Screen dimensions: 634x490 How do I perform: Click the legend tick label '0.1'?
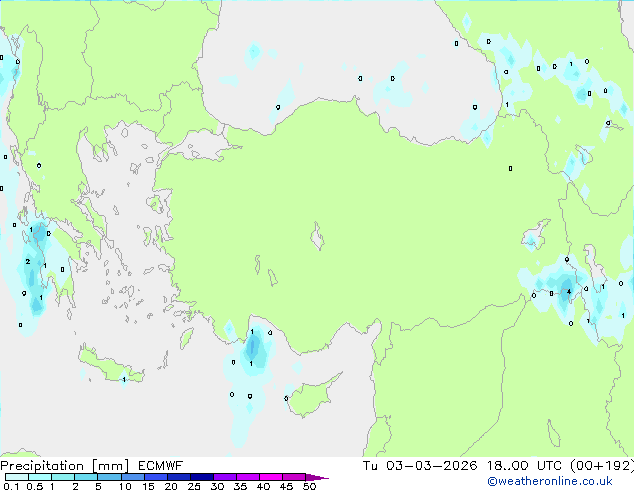tap(11, 486)
